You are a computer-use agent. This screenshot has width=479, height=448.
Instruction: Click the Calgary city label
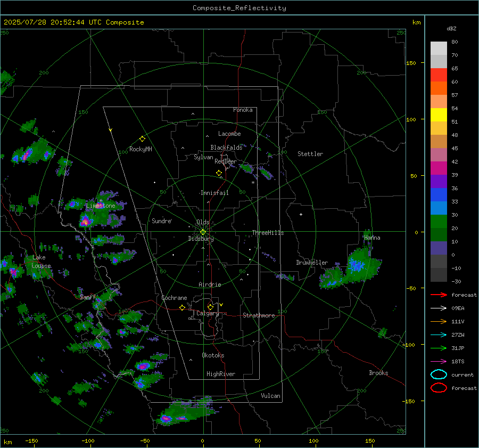tap(208, 313)
